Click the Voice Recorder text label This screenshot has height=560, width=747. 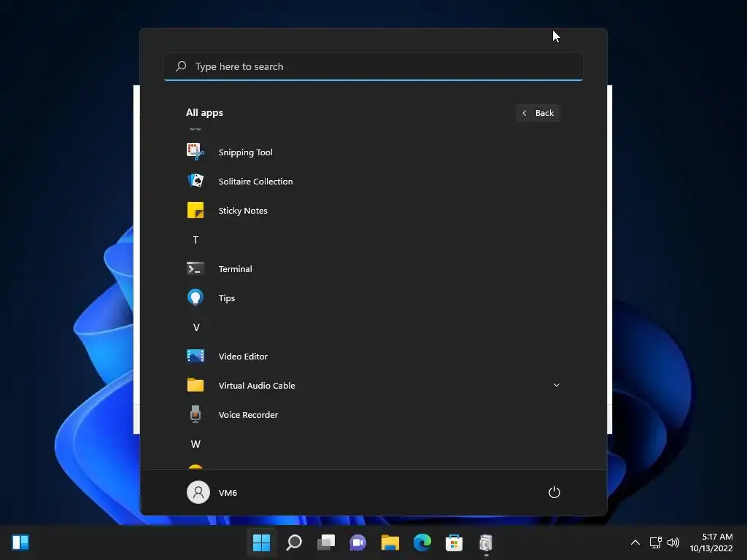[x=248, y=414]
